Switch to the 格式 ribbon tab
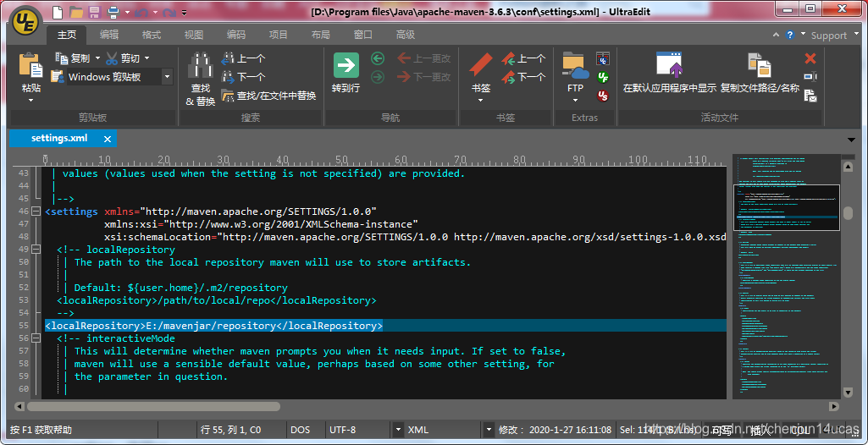The width and height of the screenshot is (868, 445). coord(151,35)
